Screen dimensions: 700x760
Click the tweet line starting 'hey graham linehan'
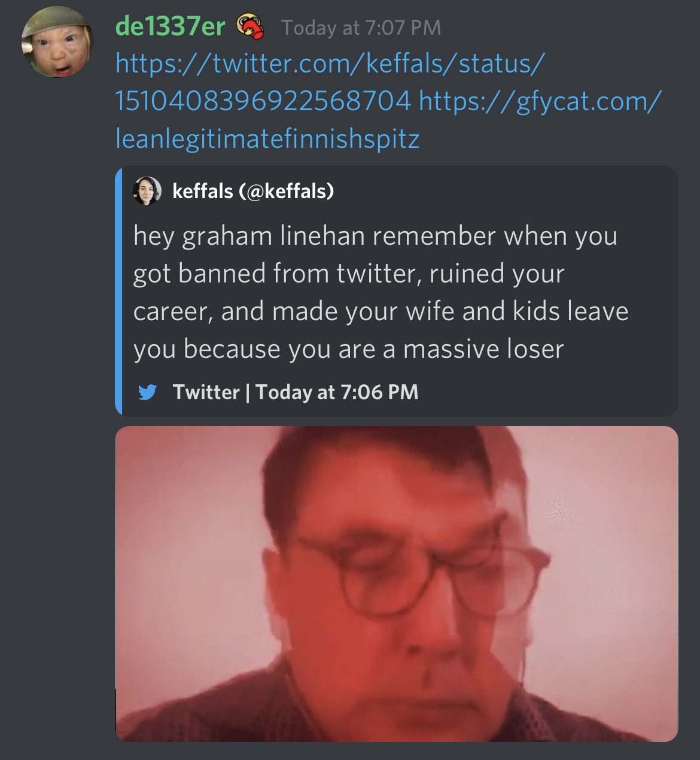click(x=375, y=236)
